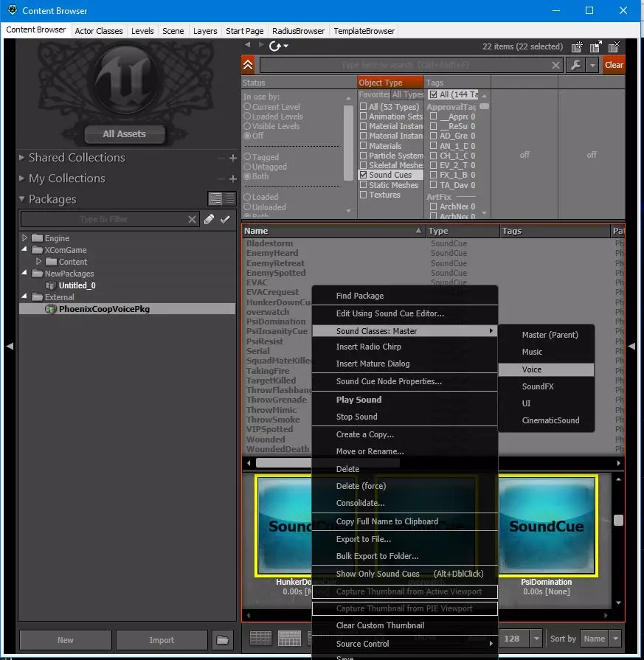The height and width of the screenshot is (660, 644).
Task: Select the Current Level radio button
Action: [247, 107]
